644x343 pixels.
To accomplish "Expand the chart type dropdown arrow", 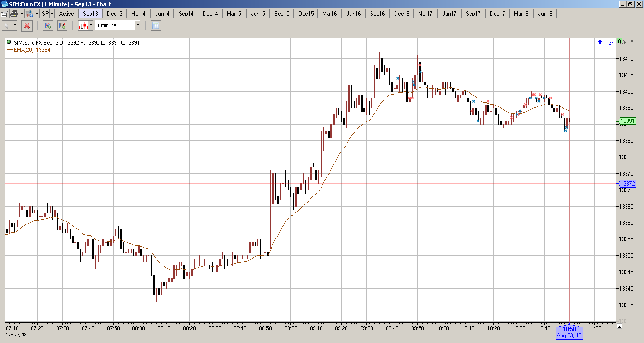I will [91, 25].
